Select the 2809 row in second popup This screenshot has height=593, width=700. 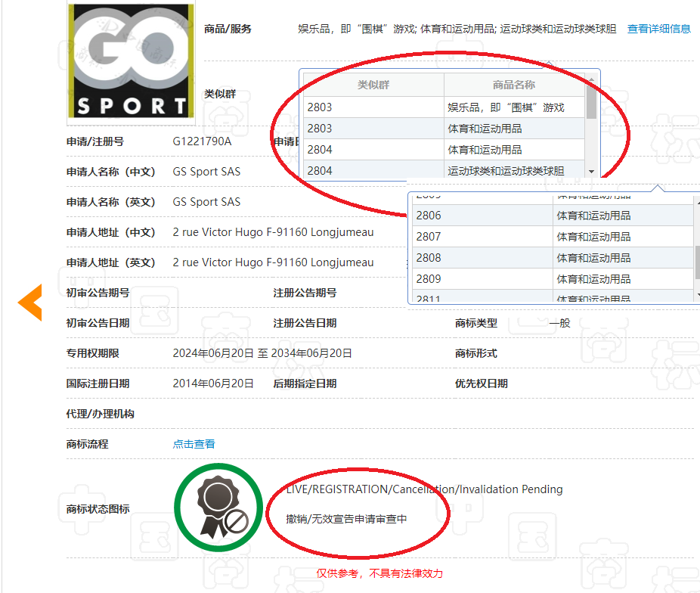(x=553, y=278)
